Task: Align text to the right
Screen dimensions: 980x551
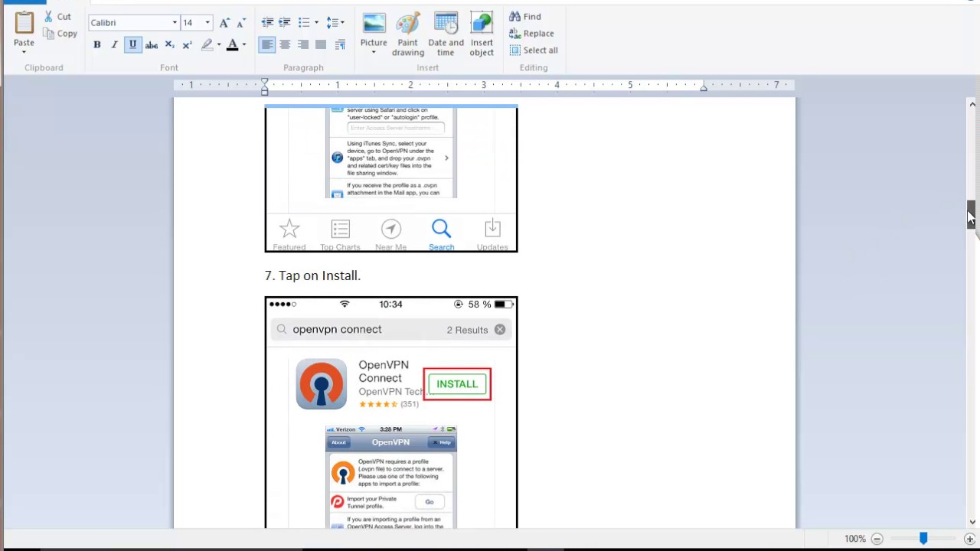Action: 303,45
